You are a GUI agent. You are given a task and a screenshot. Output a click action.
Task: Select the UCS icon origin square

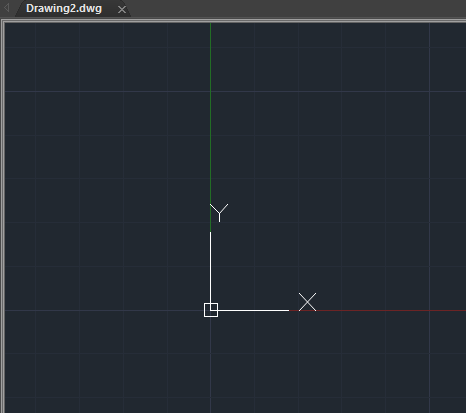(x=211, y=310)
